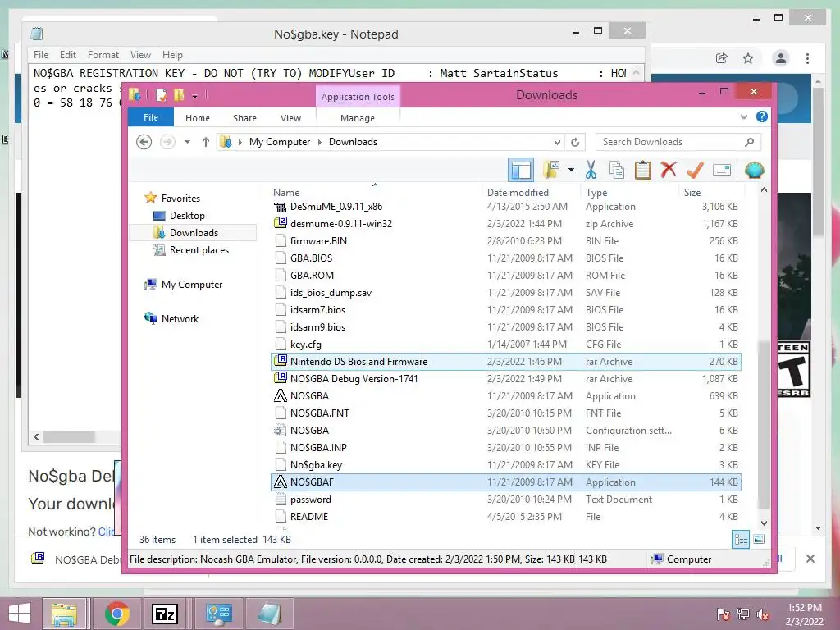Open the address bar history dropdown
Image resolution: width=840 pixels, height=630 pixels.
(x=557, y=142)
